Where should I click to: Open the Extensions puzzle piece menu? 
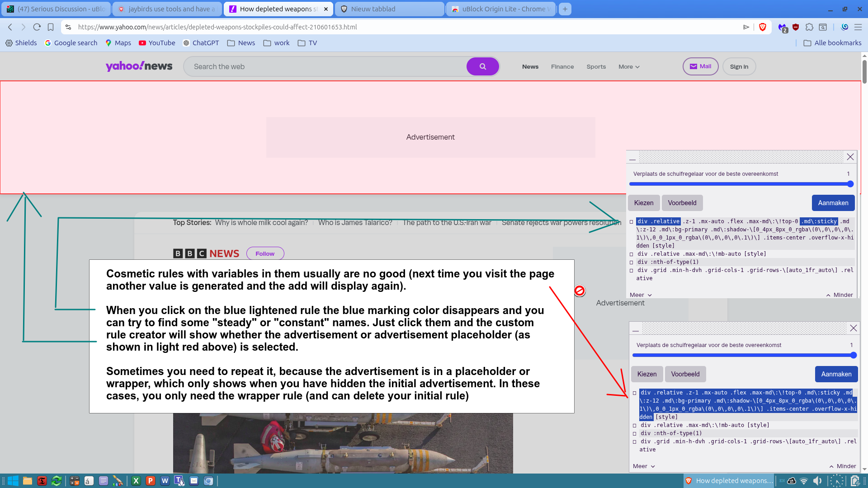(809, 27)
